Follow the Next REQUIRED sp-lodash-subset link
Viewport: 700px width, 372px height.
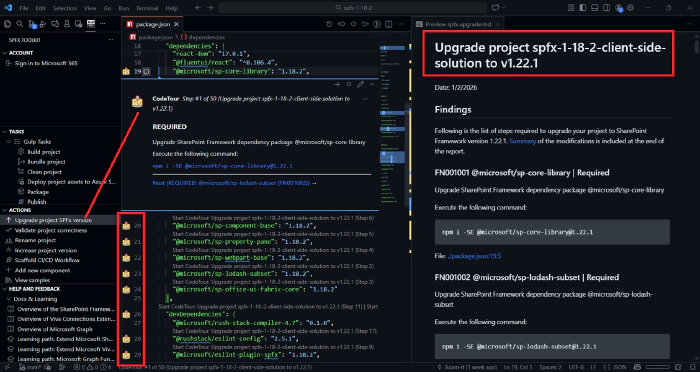234,183
